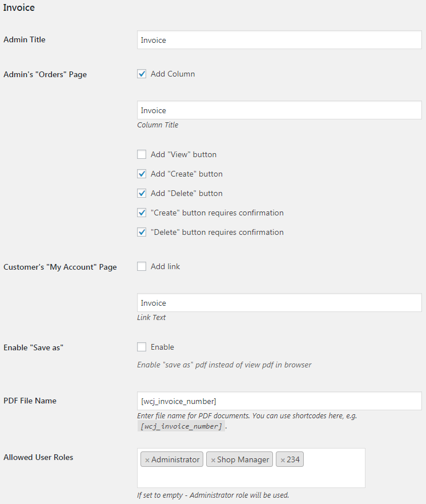Viewport: 426px width, 504px height.
Task: Click into the Admin Title text field
Action: point(279,40)
